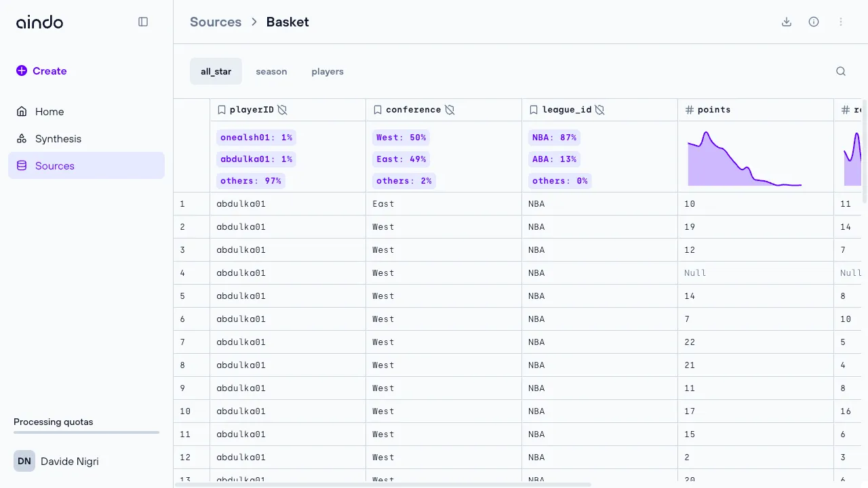Click the NBA cell in row 12
This screenshot has height=488, width=868.
coord(600,457)
